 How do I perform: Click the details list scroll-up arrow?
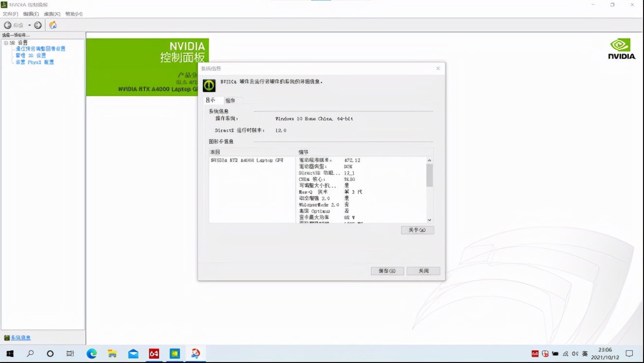click(429, 160)
